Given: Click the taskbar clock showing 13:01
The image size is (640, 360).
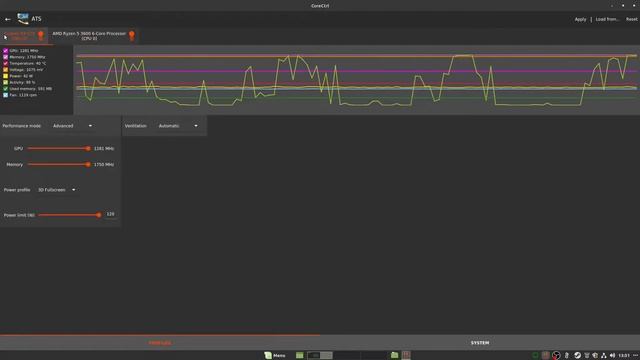Looking at the screenshot, I should (624, 356).
